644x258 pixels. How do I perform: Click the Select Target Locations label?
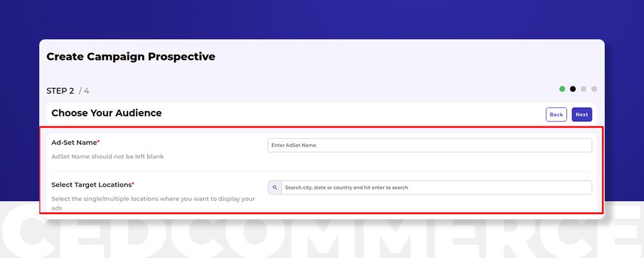point(91,184)
